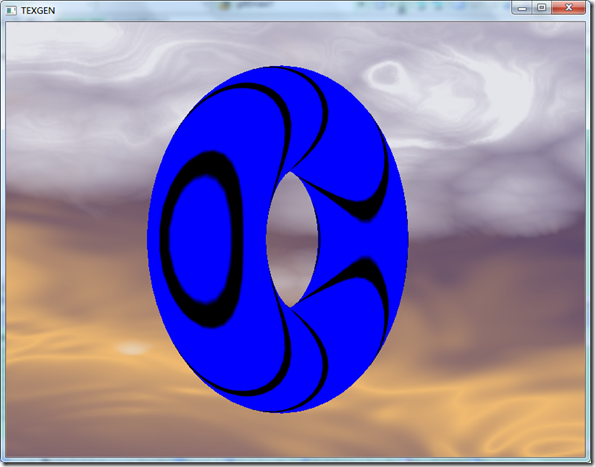595x467 pixels.
Task: Close the TEXGEN window
Action: coord(568,8)
